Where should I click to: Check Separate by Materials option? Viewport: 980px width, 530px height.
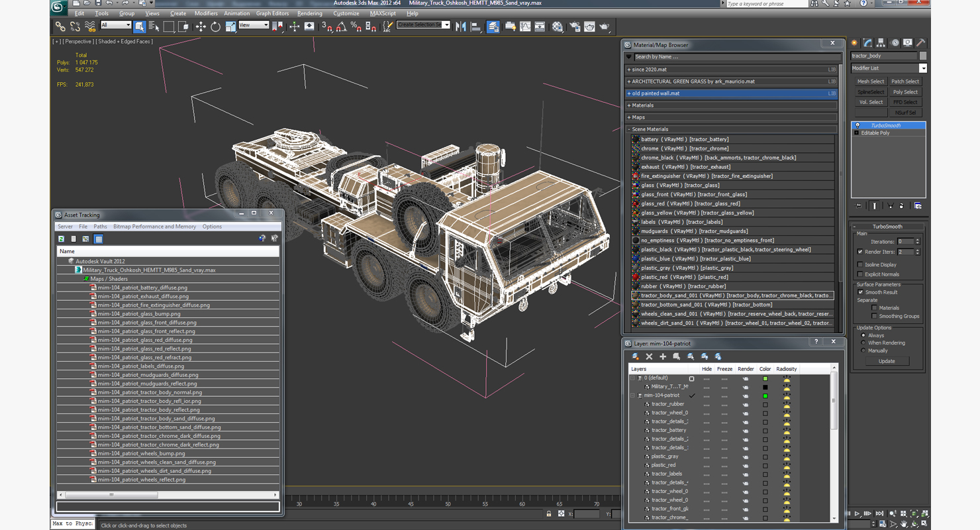click(874, 307)
